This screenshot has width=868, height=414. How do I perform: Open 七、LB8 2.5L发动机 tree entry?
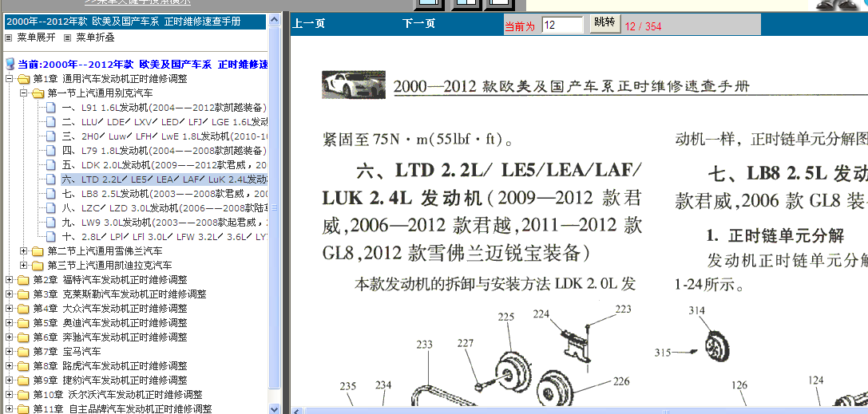coord(164,194)
